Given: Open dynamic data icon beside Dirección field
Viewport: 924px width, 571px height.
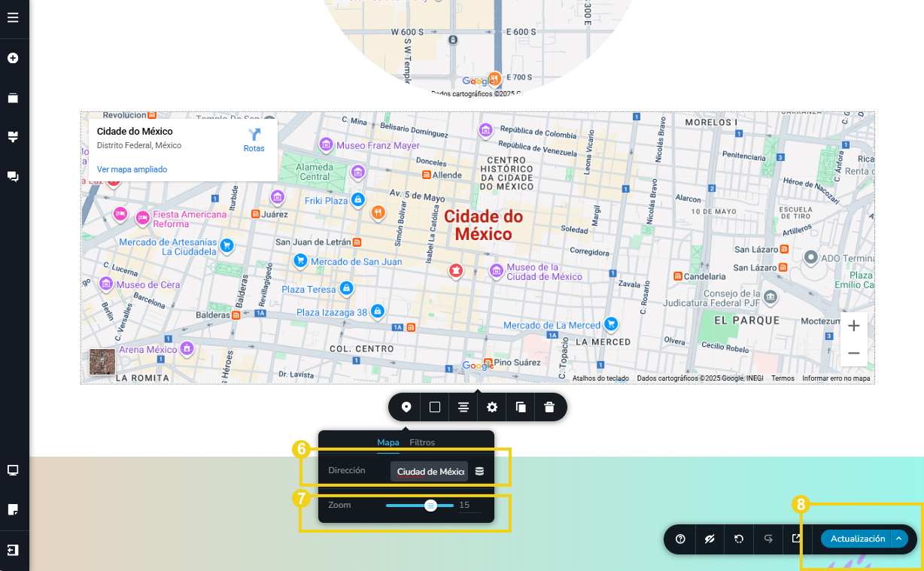Looking at the screenshot, I should [480, 472].
